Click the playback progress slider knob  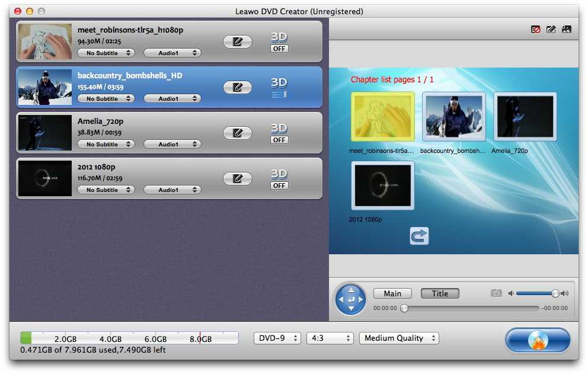[x=404, y=308]
